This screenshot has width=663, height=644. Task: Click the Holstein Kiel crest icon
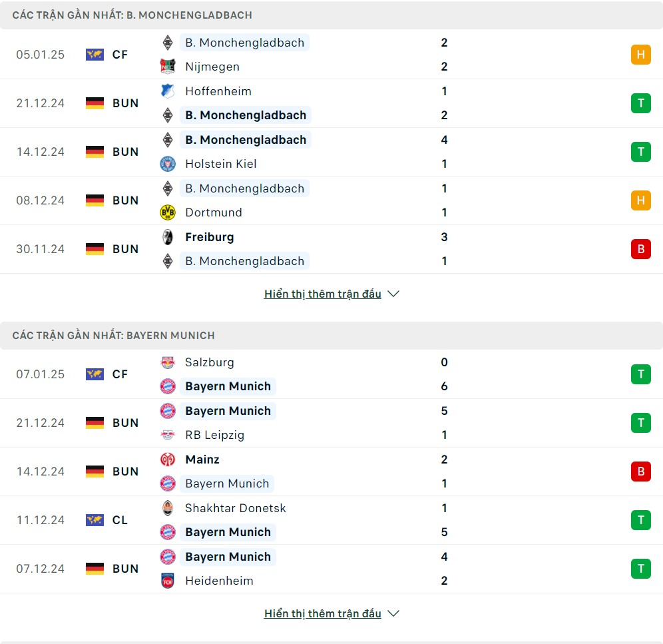pyautogui.click(x=168, y=164)
